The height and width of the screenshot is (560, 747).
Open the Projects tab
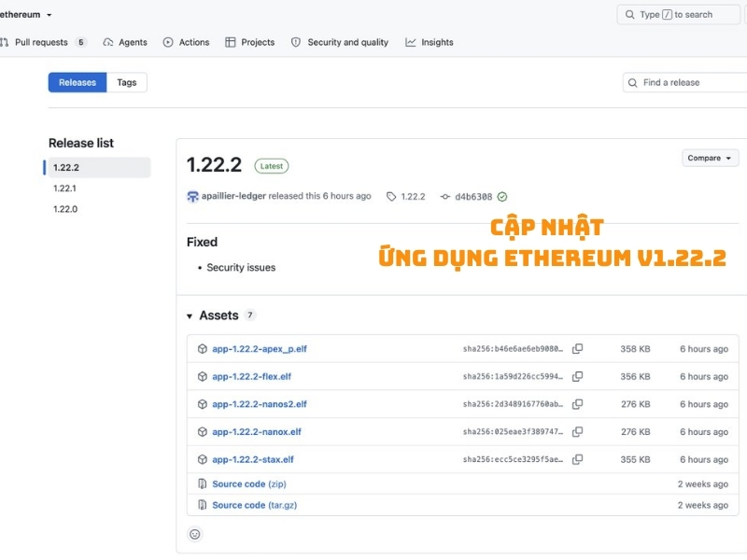250,42
